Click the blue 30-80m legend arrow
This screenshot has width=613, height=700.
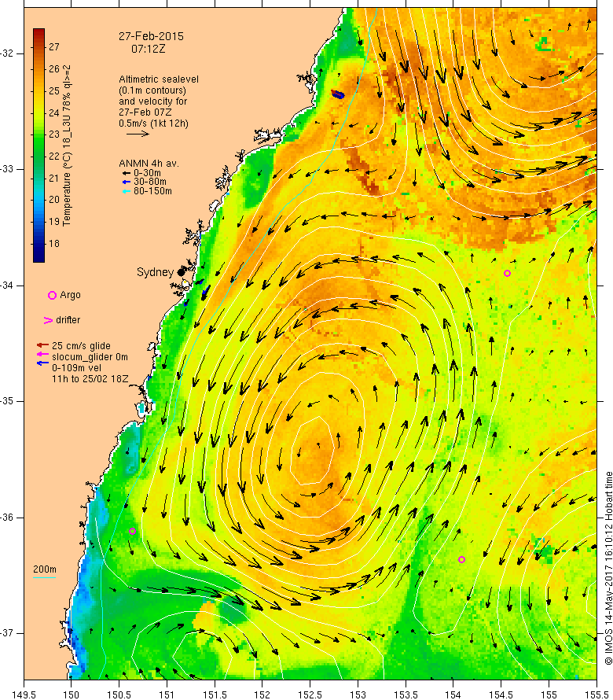pos(127,182)
